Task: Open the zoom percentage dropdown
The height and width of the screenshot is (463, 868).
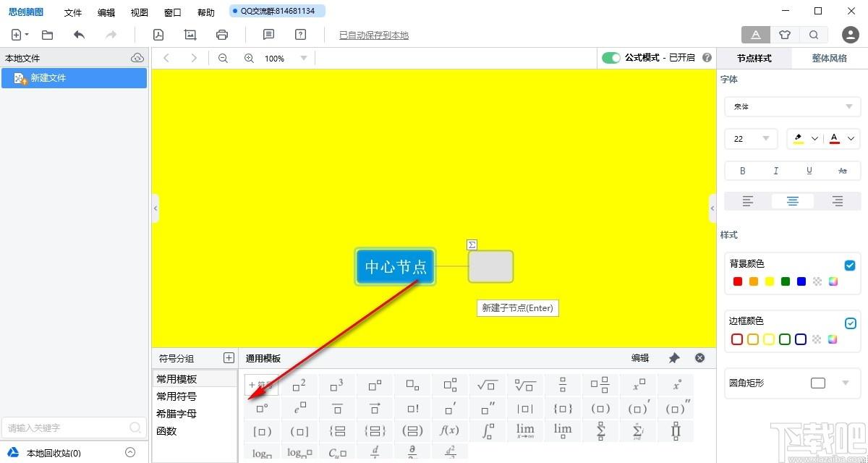Action: (x=304, y=59)
